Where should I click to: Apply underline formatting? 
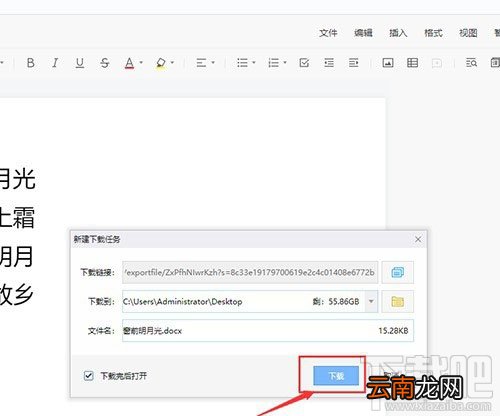[x=80, y=63]
